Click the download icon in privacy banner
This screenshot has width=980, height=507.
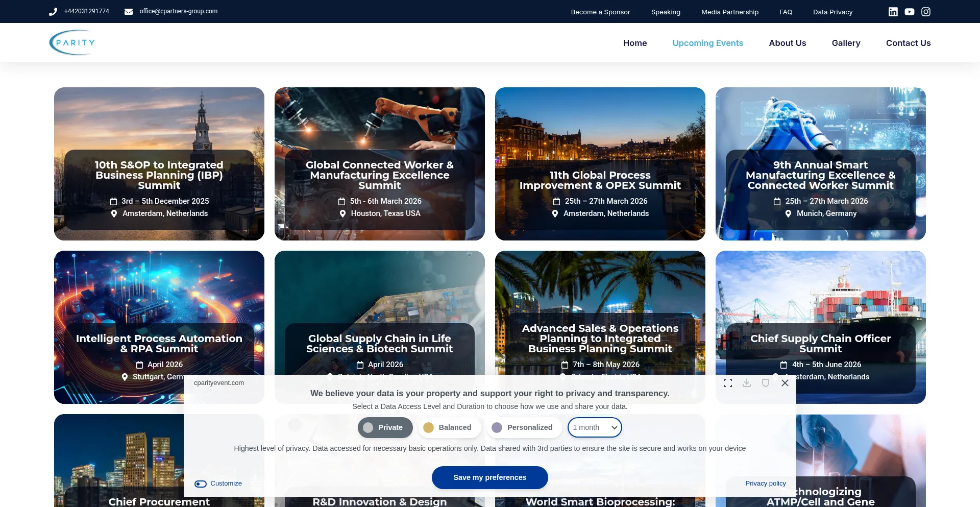746,383
